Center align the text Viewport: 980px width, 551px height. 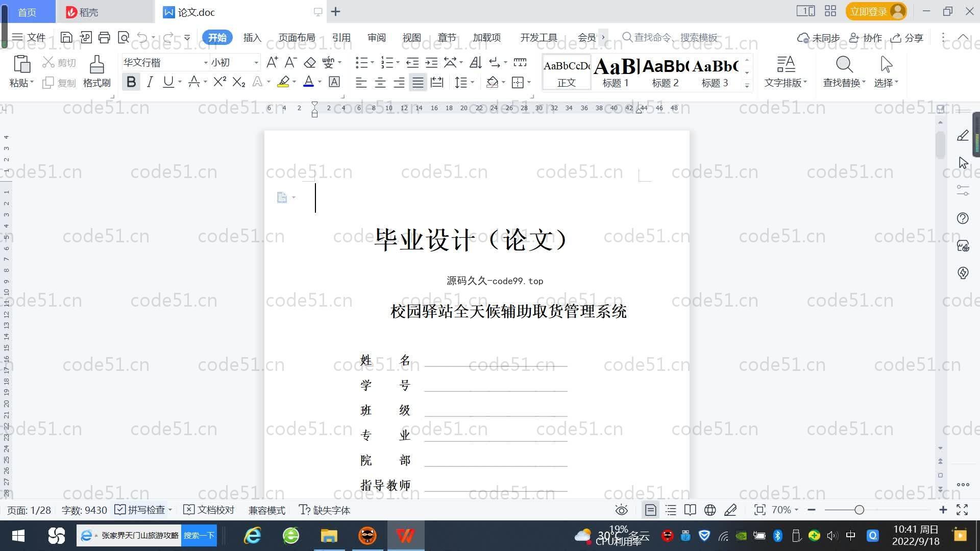[380, 82]
